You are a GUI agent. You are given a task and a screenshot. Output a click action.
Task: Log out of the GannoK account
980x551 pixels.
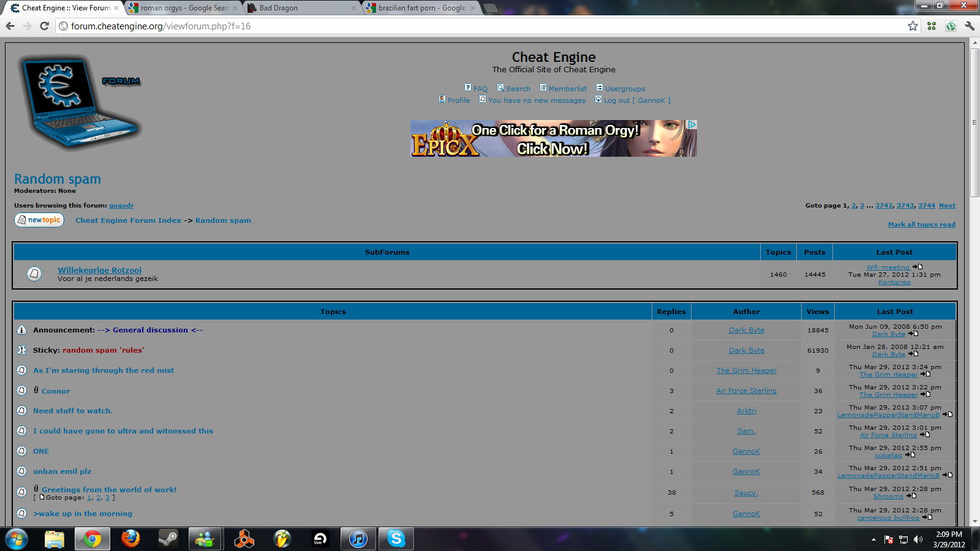[637, 100]
